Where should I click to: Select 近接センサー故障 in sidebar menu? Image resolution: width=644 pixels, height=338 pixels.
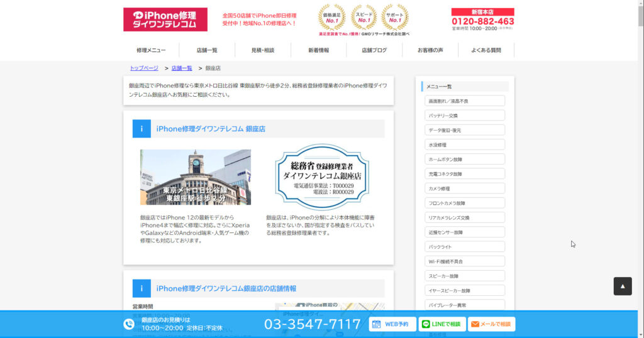(x=465, y=232)
